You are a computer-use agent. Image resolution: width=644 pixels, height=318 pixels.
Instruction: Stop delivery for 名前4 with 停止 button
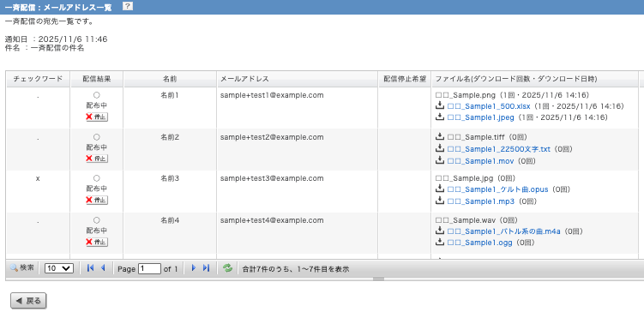97,242
